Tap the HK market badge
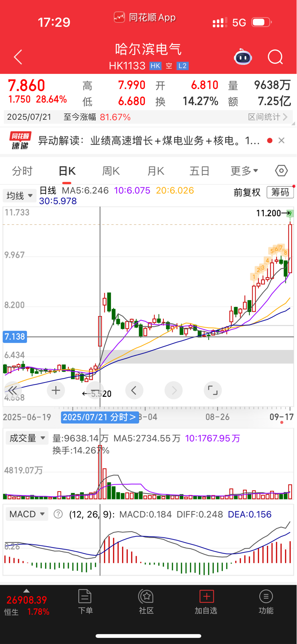The height and width of the screenshot is (644, 297). [x=155, y=66]
